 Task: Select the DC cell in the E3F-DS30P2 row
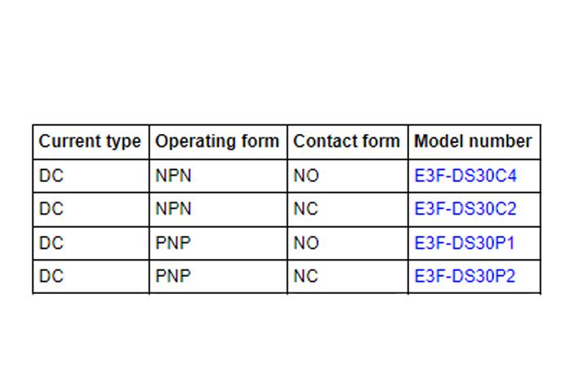coord(51,276)
